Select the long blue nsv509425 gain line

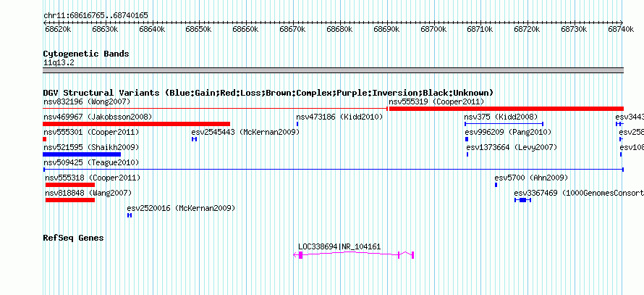333,169
